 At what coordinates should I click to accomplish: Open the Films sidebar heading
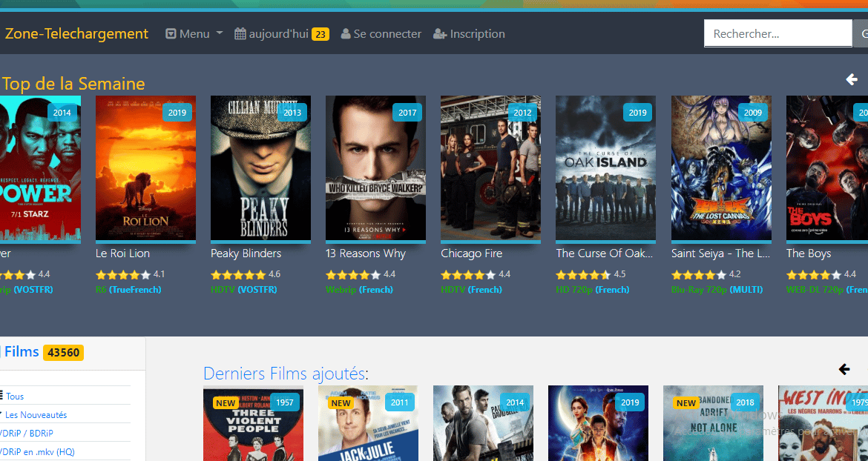coord(21,352)
